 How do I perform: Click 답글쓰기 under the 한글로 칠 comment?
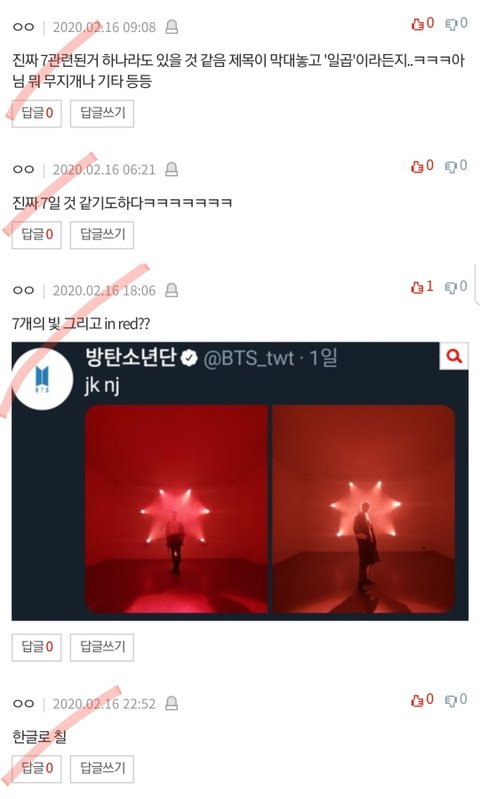coord(102,768)
